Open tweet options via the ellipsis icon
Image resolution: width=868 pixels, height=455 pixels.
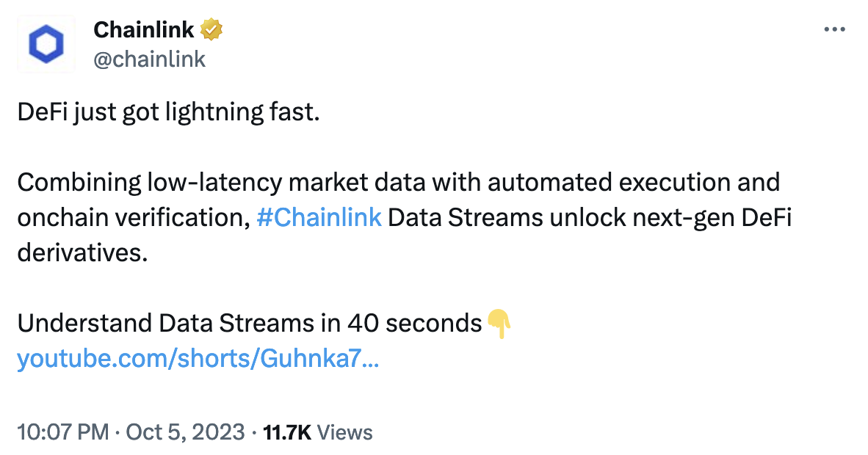(x=835, y=29)
